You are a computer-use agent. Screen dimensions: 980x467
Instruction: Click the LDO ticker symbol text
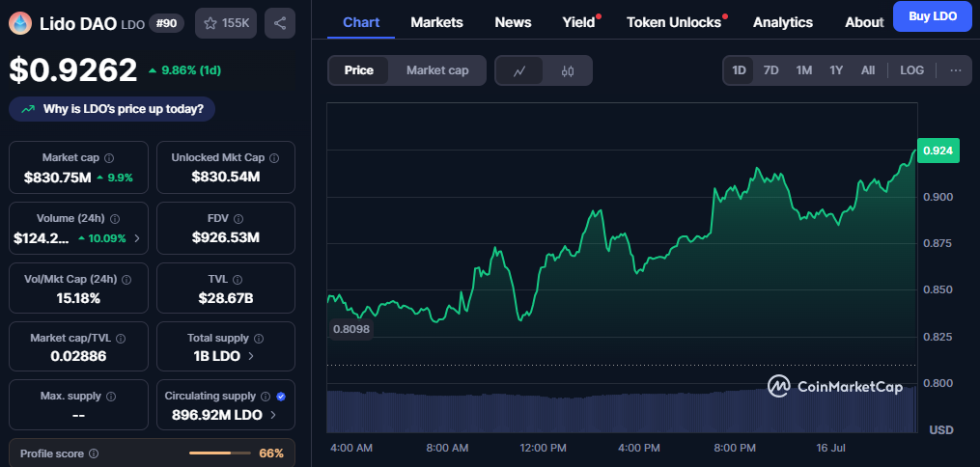click(x=132, y=25)
